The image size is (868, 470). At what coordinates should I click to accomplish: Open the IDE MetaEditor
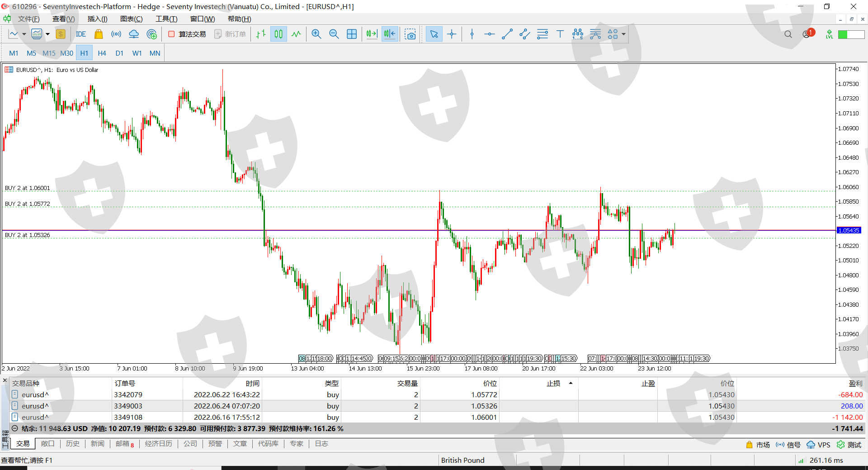pos(81,34)
